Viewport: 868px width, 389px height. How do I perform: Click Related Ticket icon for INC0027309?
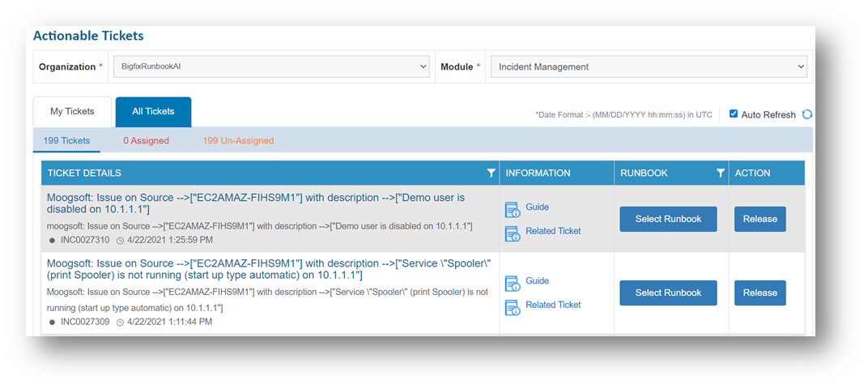click(513, 307)
